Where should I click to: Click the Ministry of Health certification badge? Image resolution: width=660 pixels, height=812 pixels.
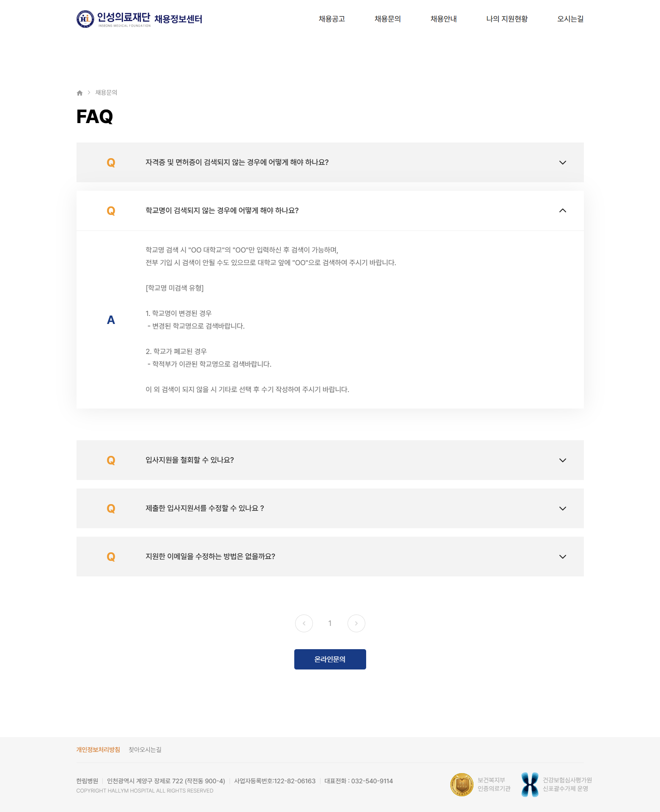point(462,785)
